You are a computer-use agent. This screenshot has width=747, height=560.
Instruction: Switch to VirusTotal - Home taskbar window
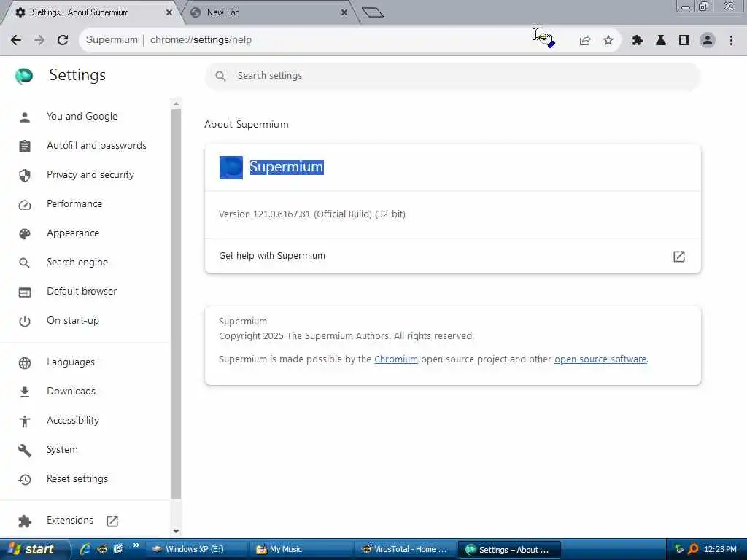click(405, 550)
